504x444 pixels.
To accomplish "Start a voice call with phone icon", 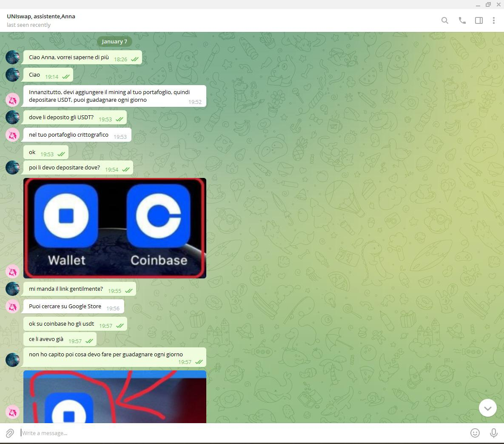I will [462, 20].
